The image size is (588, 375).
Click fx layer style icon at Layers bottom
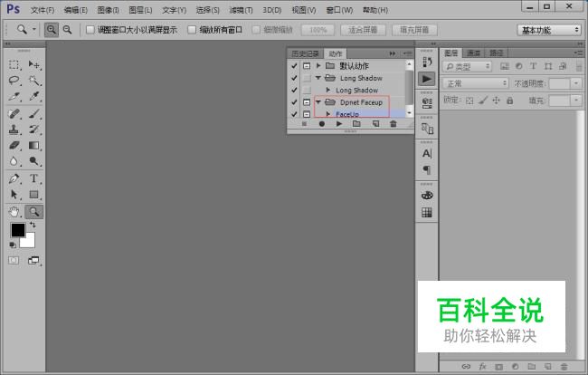[x=483, y=366]
